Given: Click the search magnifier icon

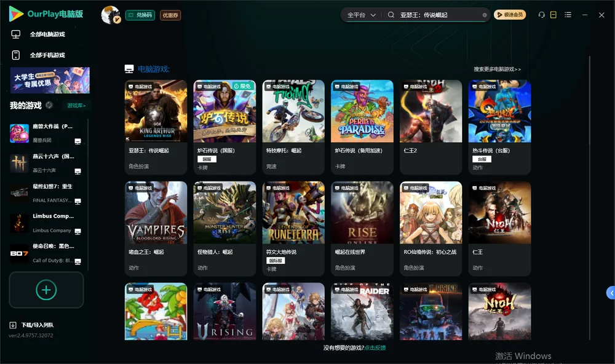Looking at the screenshot, I should click(391, 15).
